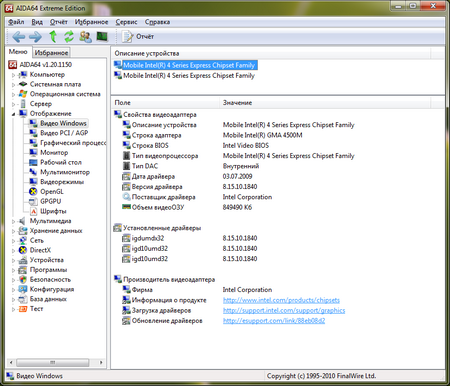Open the Файл menu
450x386 pixels.
coord(16,22)
